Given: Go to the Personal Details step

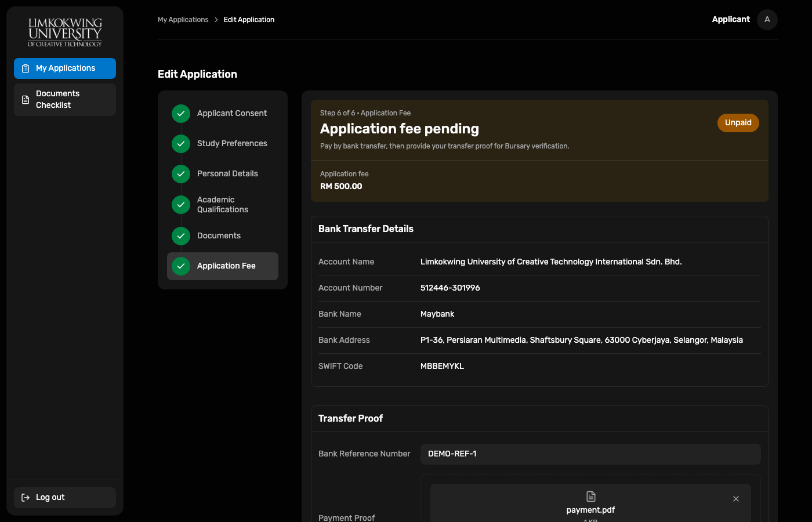Looking at the screenshot, I should [x=223, y=174].
